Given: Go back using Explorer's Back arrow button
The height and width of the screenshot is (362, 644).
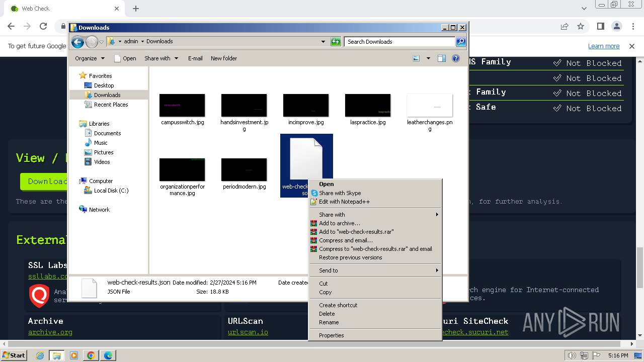Looking at the screenshot, I should point(77,42).
